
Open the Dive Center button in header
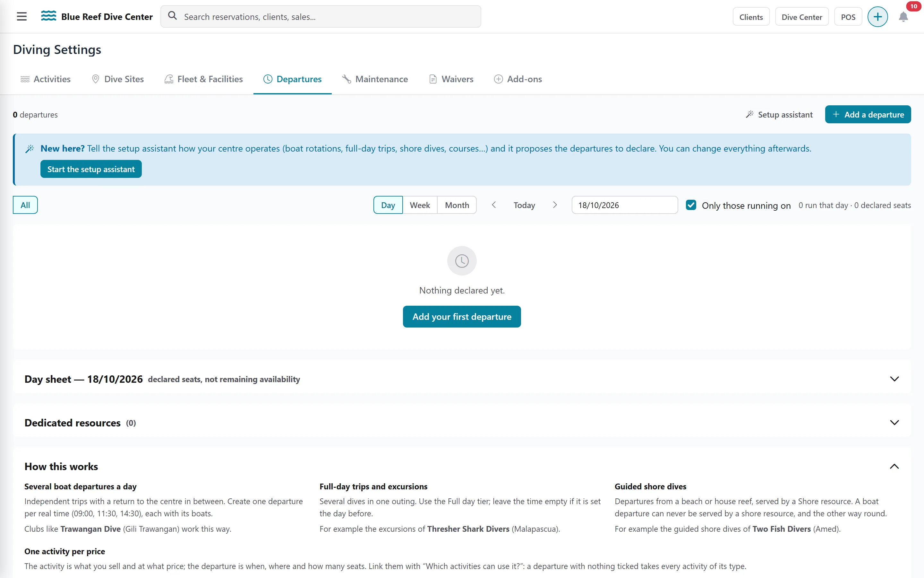click(x=801, y=17)
